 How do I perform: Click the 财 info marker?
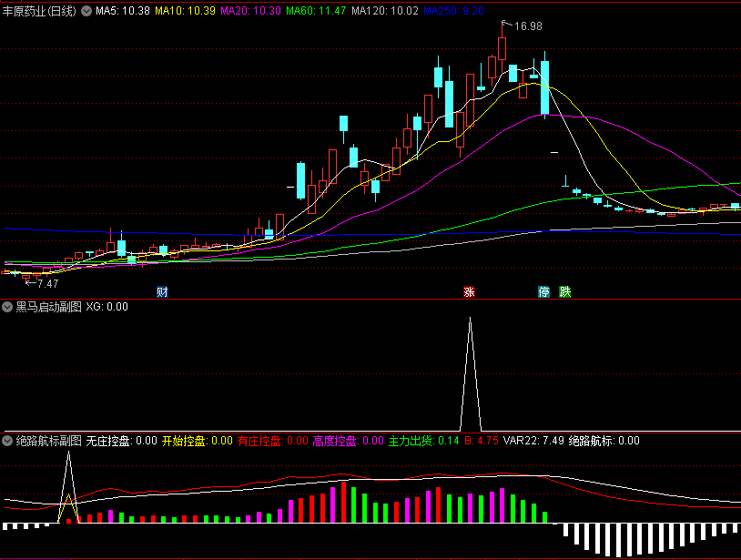(x=163, y=291)
